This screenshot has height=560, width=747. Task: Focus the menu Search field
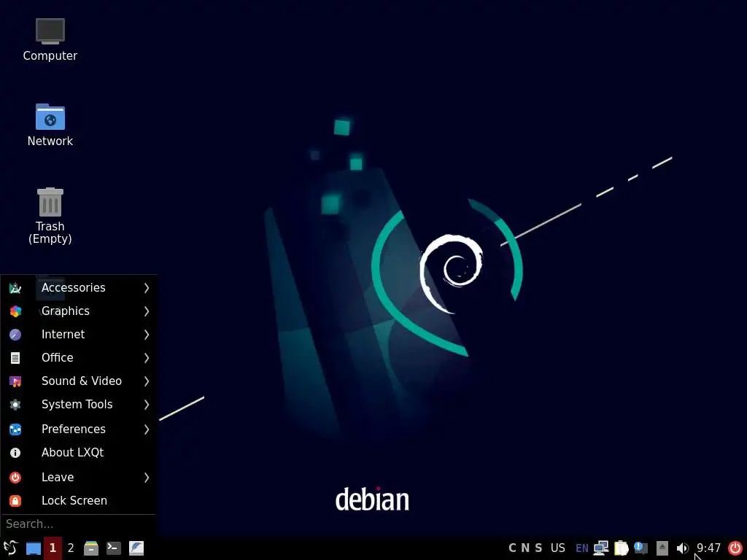pyautogui.click(x=79, y=524)
